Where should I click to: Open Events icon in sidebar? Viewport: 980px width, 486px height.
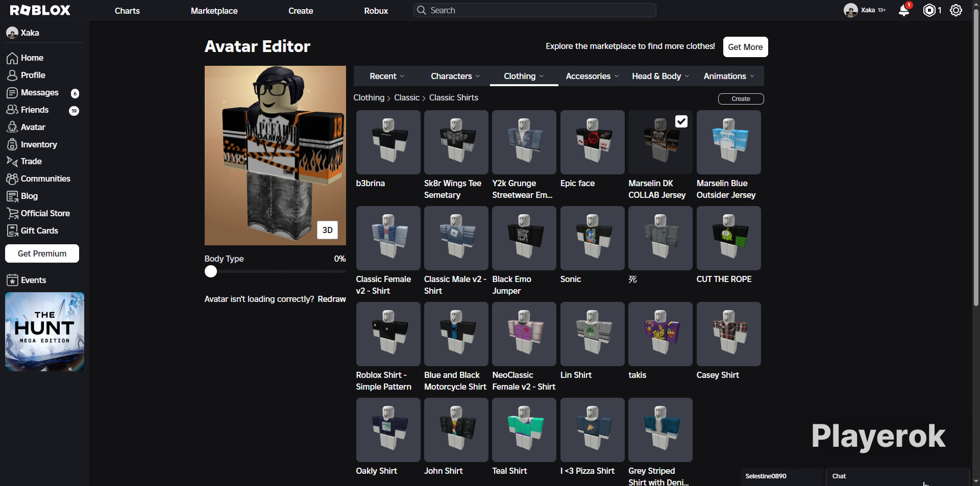(12, 280)
